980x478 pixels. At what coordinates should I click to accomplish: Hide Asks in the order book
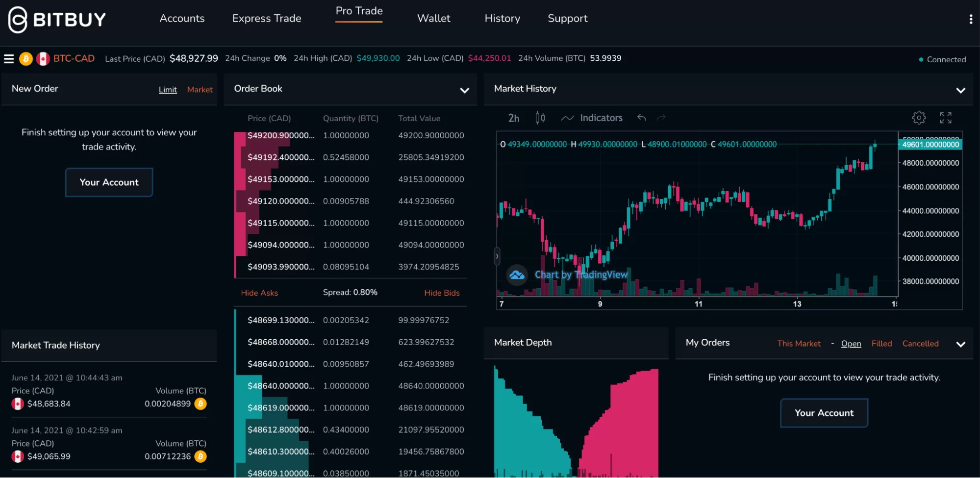click(x=259, y=293)
